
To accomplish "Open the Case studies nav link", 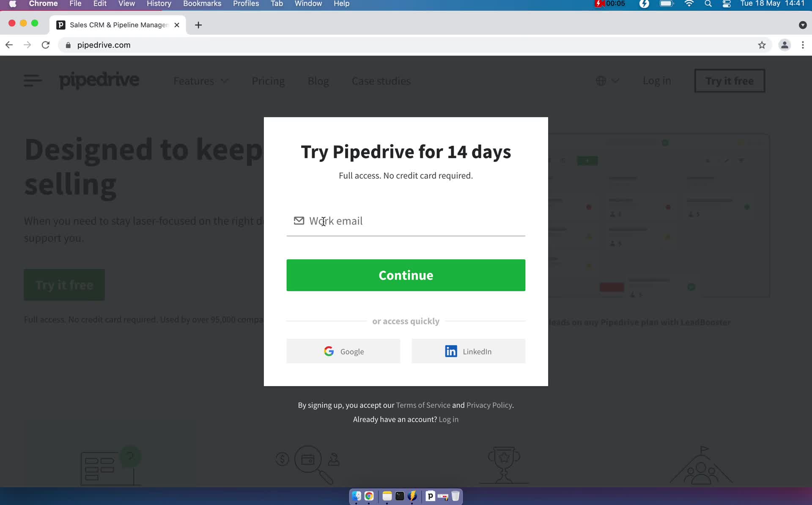I will (x=381, y=81).
